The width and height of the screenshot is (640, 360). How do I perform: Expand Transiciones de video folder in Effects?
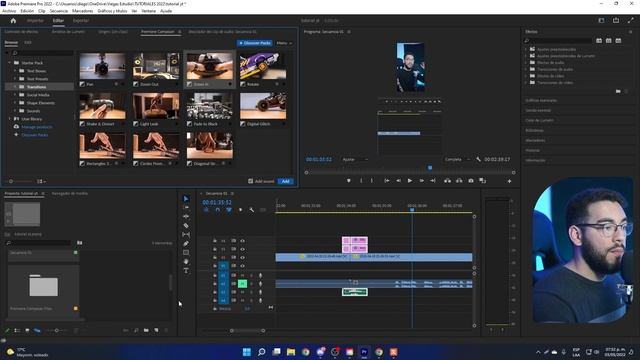click(527, 82)
